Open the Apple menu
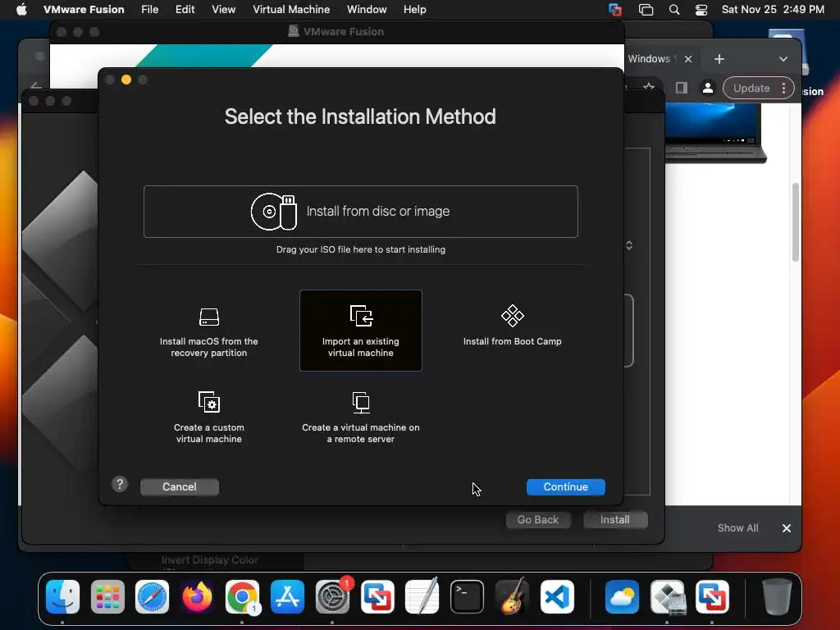The image size is (840, 630). tap(21, 9)
